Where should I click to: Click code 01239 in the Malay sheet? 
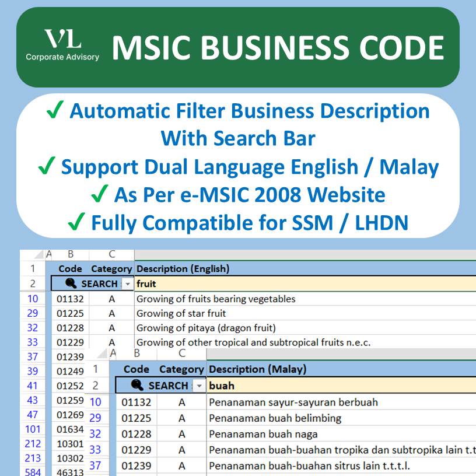(136, 466)
